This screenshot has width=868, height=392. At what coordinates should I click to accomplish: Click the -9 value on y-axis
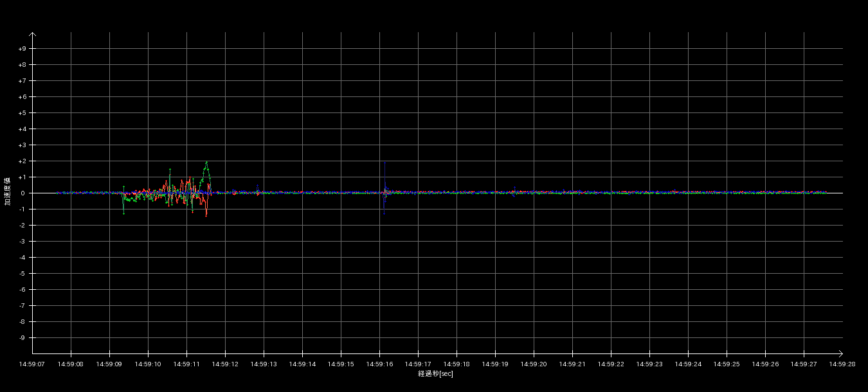pyautogui.click(x=22, y=338)
